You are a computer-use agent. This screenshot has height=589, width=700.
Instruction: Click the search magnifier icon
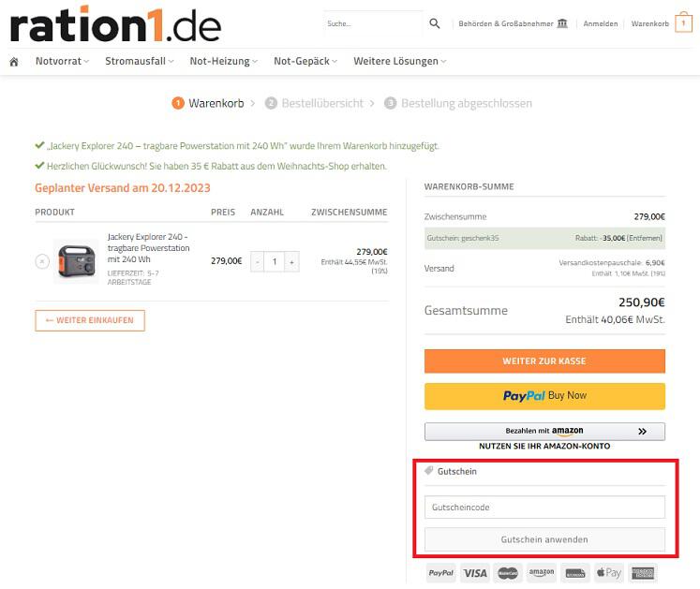[x=435, y=23]
